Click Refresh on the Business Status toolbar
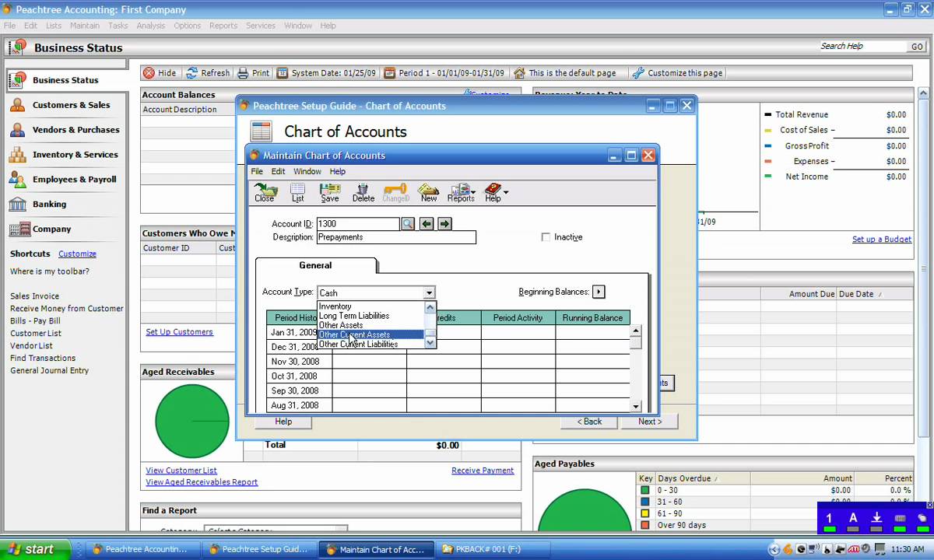This screenshot has height=560, width=934. [208, 73]
